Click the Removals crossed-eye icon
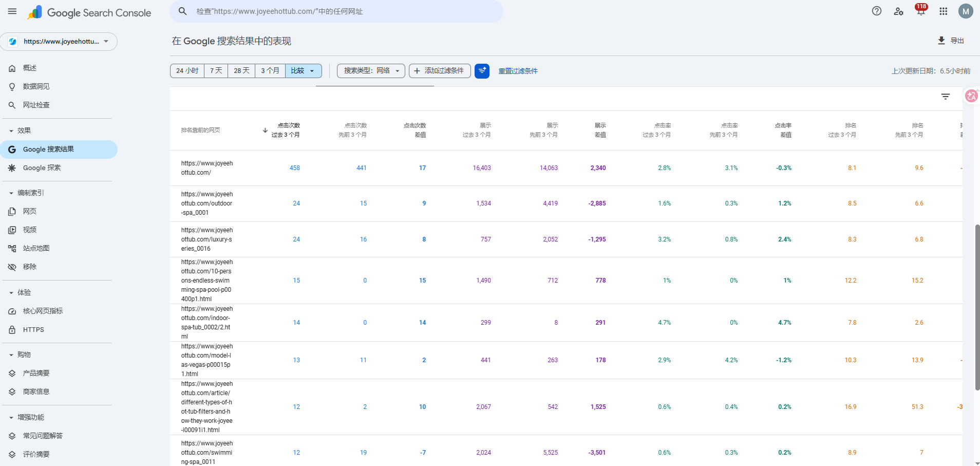 pyautogui.click(x=12, y=267)
